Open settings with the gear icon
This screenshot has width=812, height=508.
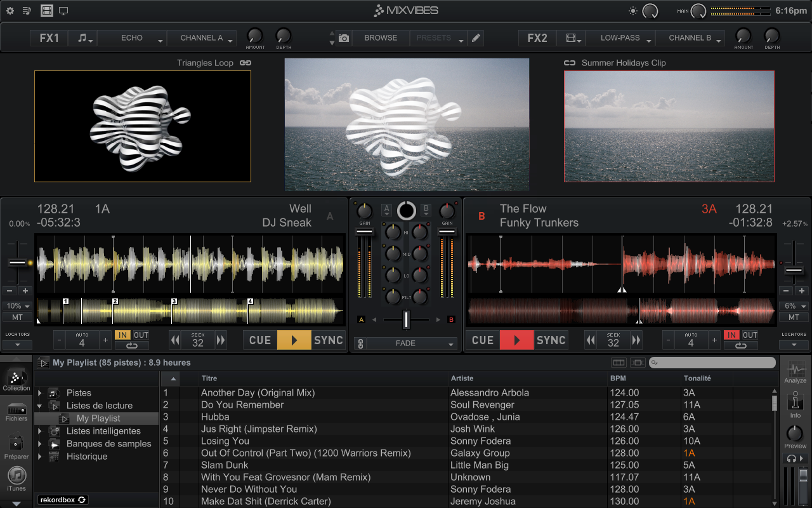(x=10, y=11)
